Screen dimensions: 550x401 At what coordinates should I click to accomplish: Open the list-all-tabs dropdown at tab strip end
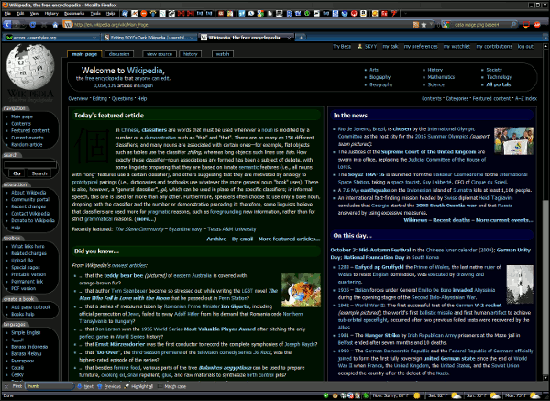(545, 37)
